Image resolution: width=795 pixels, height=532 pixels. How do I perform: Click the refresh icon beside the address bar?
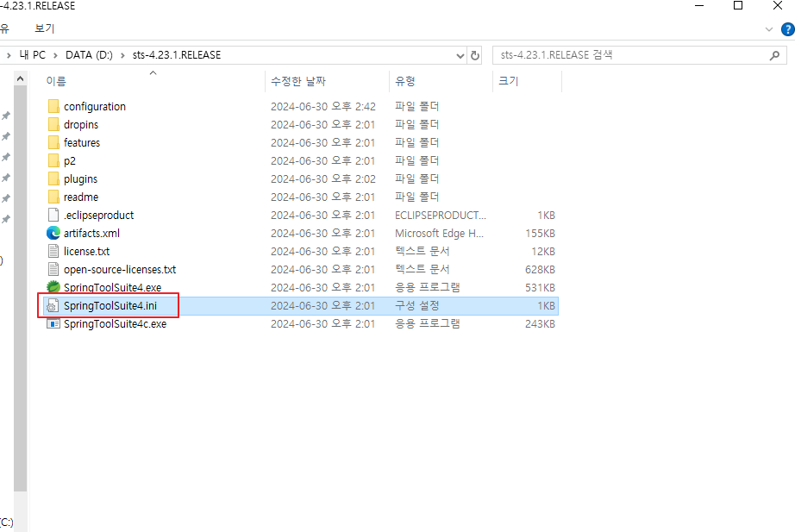pos(475,55)
